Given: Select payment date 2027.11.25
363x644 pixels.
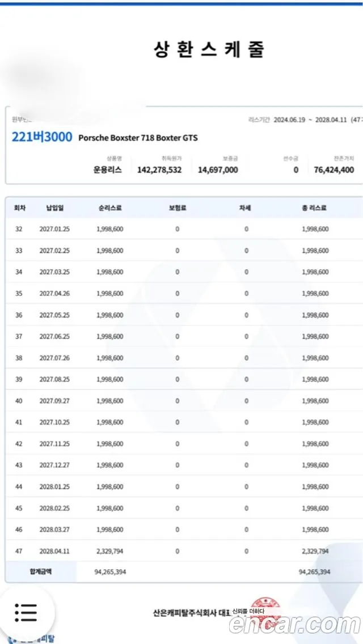Looking at the screenshot, I should 54,444.
